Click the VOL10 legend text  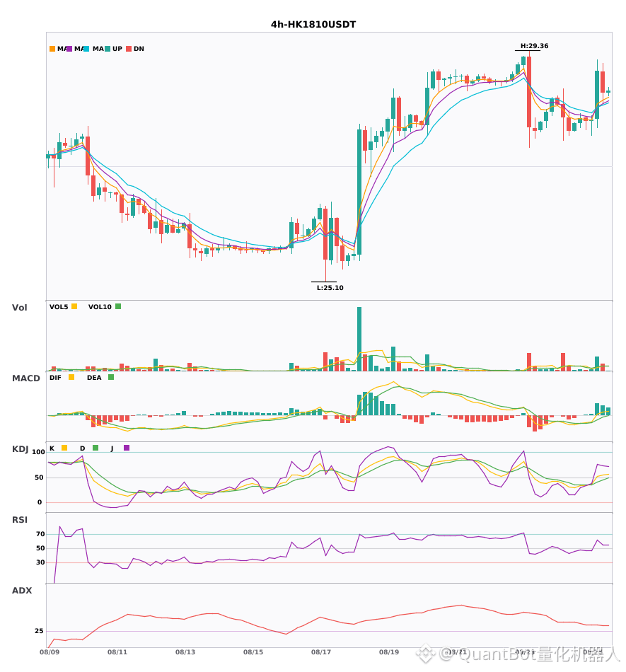(x=100, y=307)
